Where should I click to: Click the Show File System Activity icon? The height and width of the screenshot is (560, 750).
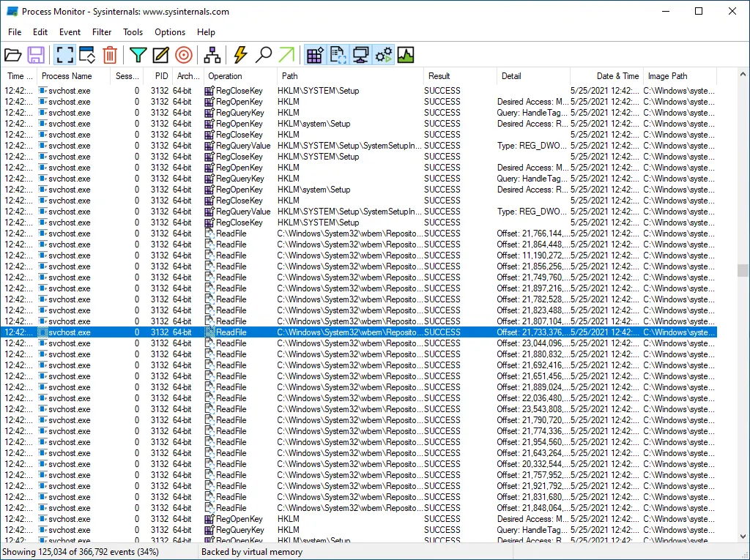[338, 54]
